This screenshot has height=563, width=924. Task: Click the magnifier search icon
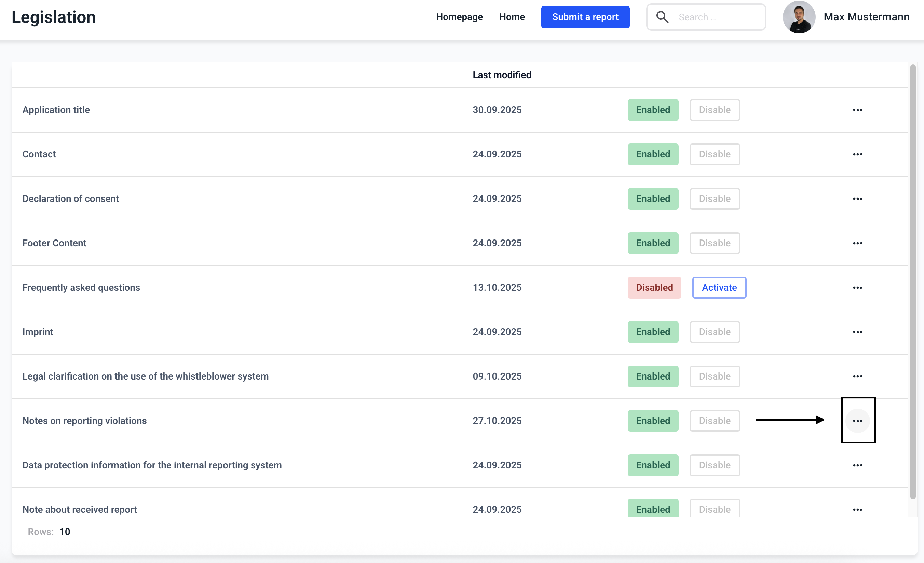[x=662, y=17]
